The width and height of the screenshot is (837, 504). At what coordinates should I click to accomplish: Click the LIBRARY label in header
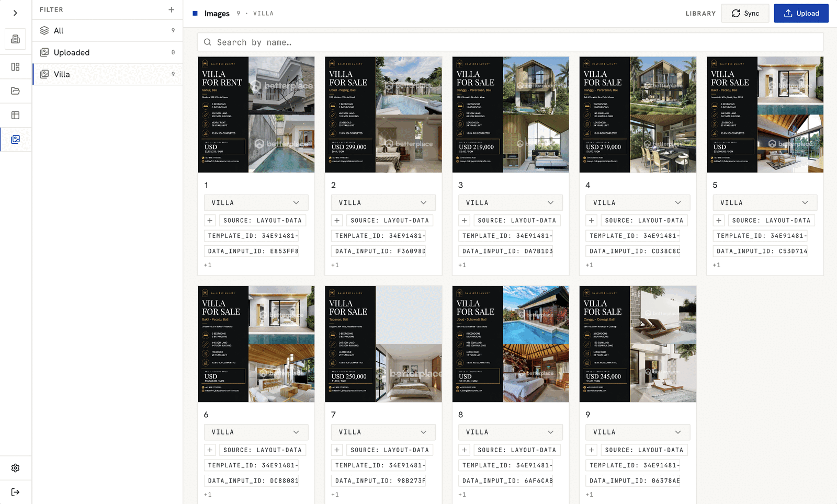700,14
